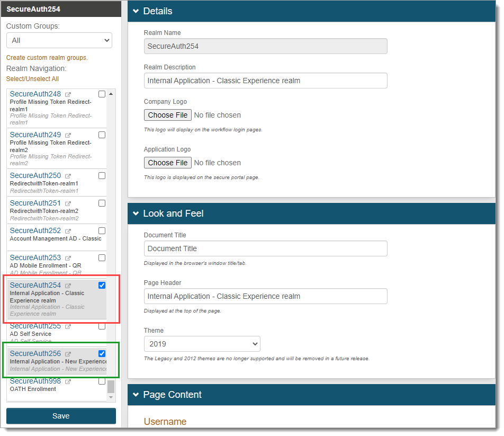The width and height of the screenshot is (504, 436).
Task: Click Create custom realm groups link
Action: pyautogui.click(x=47, y=58)
